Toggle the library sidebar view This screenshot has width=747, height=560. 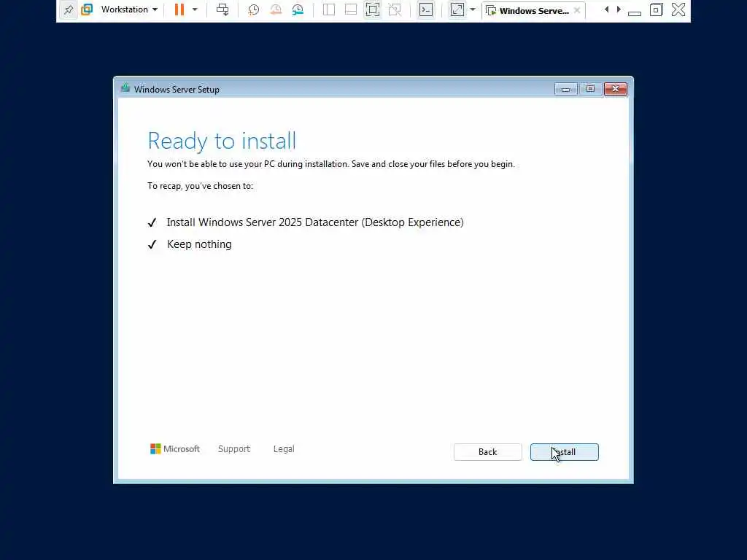329,9
